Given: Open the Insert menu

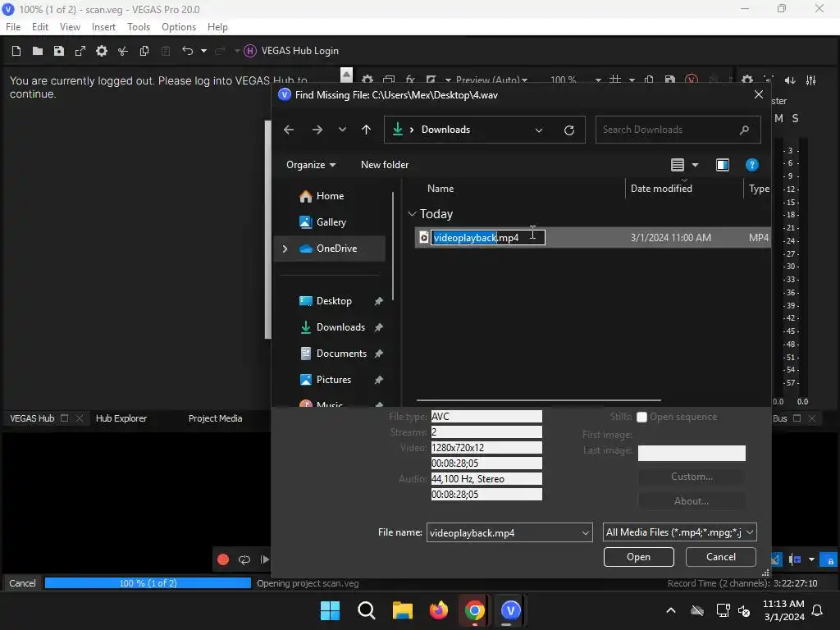Looking at the screenshot, I should tap(103, 27).
